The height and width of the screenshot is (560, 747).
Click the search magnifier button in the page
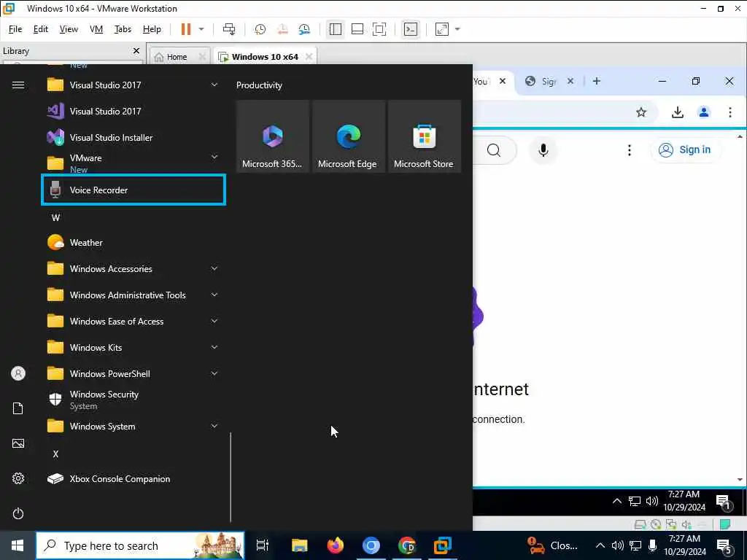coord(494,150)
